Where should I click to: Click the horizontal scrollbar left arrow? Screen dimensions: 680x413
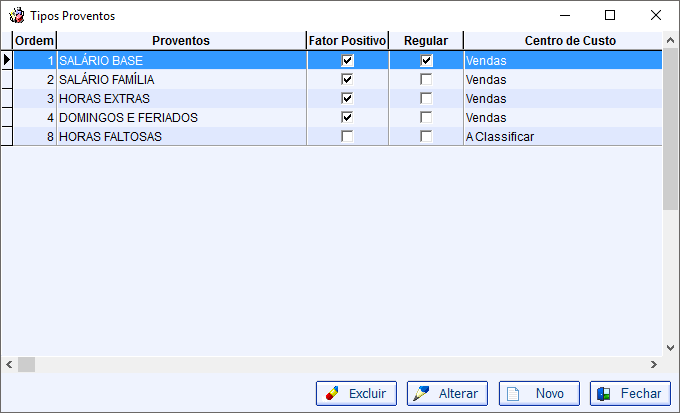9,364
